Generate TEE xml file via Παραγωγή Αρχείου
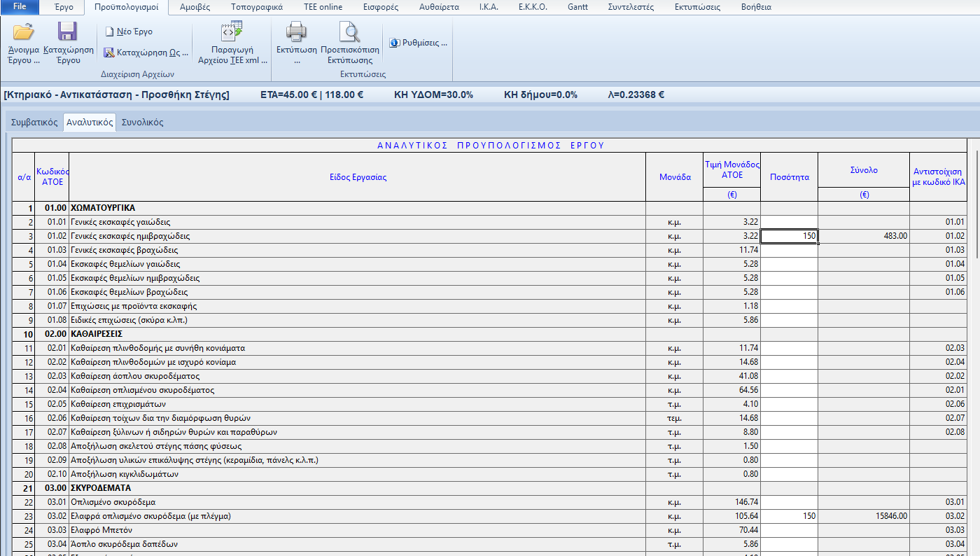This screenshot has height=556, width=980. 232,33
